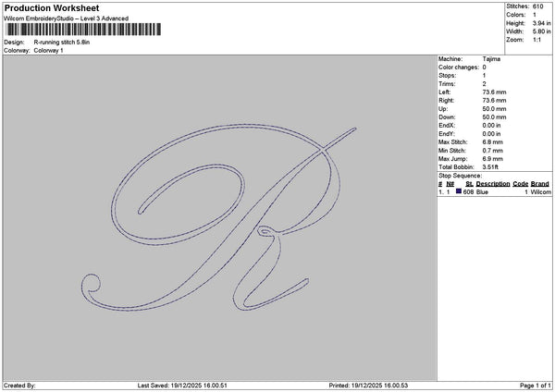Click the Stops value 1
This screenshot has width=555, height=392.
pos(484,76)
